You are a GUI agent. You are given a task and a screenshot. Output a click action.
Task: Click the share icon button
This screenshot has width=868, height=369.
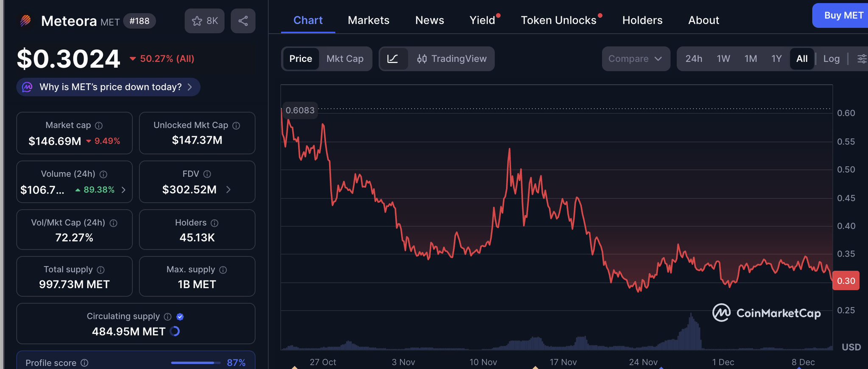[x=243, y=21]
